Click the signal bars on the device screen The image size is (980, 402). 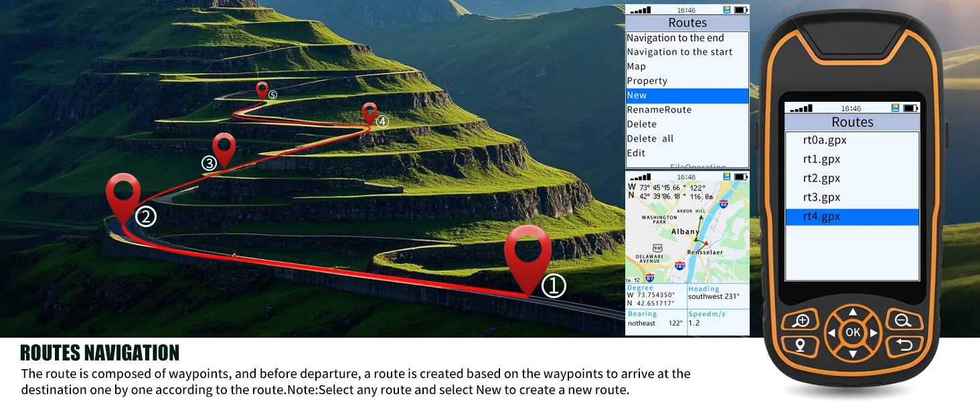point(801,108)
